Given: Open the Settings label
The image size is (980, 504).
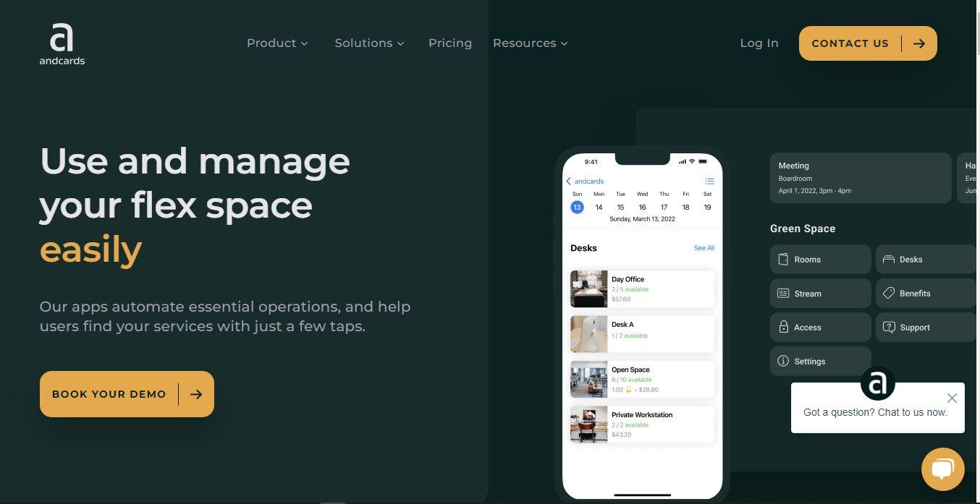Looking at the screenshot, I should point(809,362).
